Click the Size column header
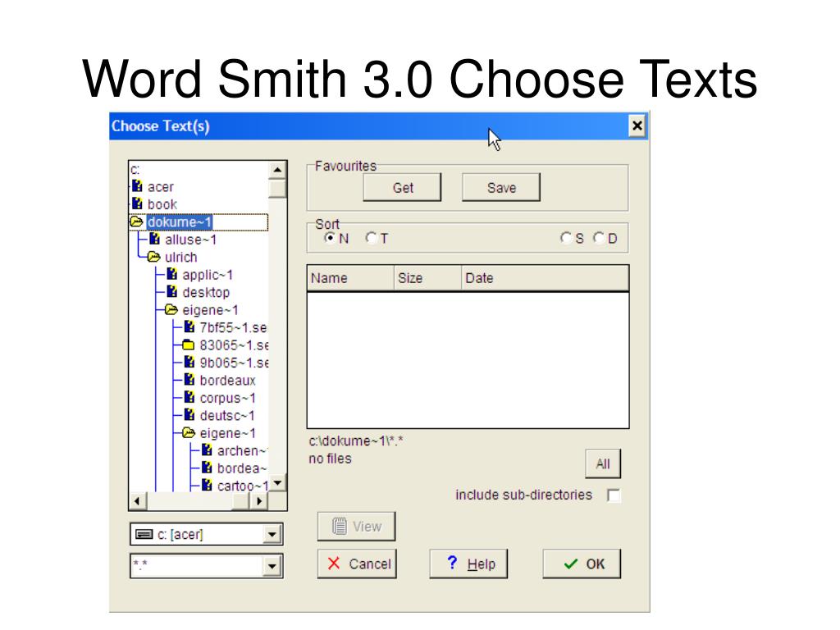The width and height of the screenshot is (840, 630). click(427, 278)
